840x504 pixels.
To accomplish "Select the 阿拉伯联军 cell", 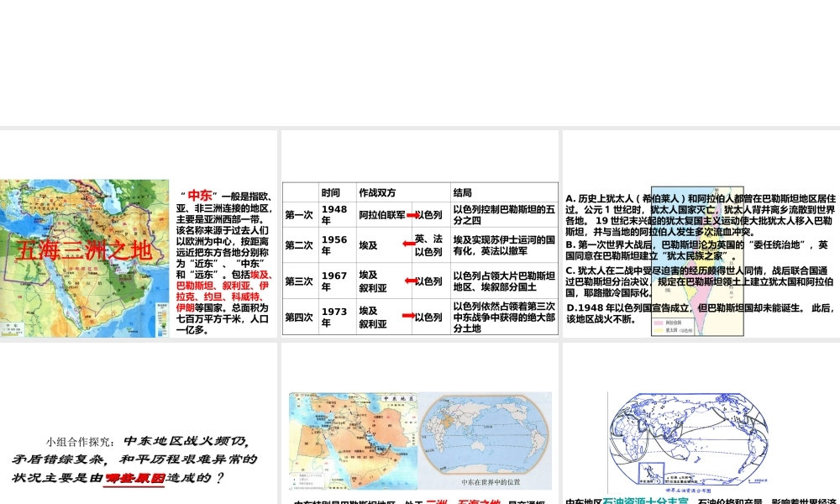I will (382, 215).
